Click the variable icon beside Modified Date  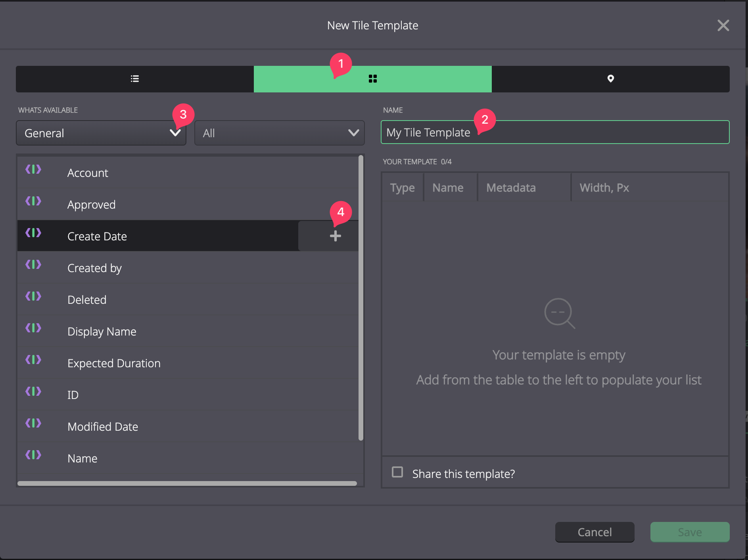(x=33, y=423)
